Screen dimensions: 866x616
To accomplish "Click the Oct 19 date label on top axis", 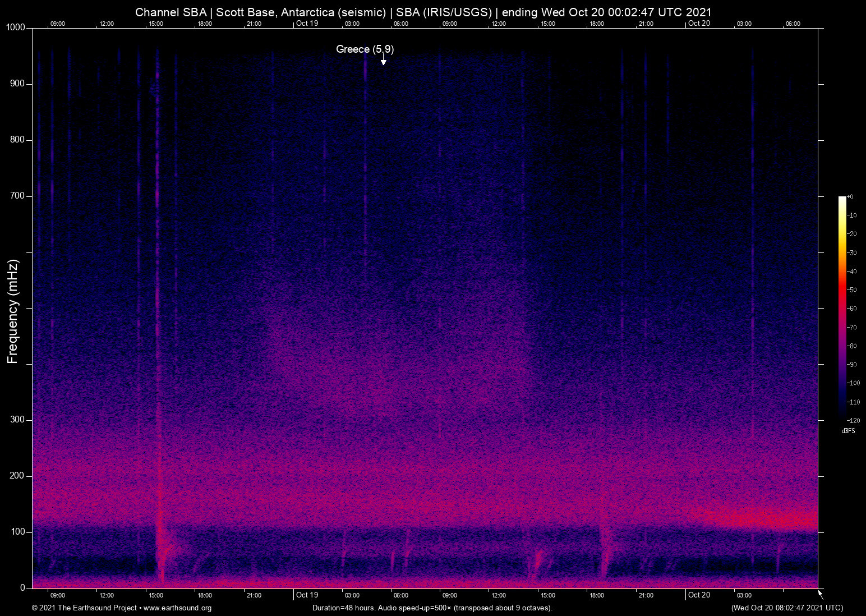I will pos(307,24).
